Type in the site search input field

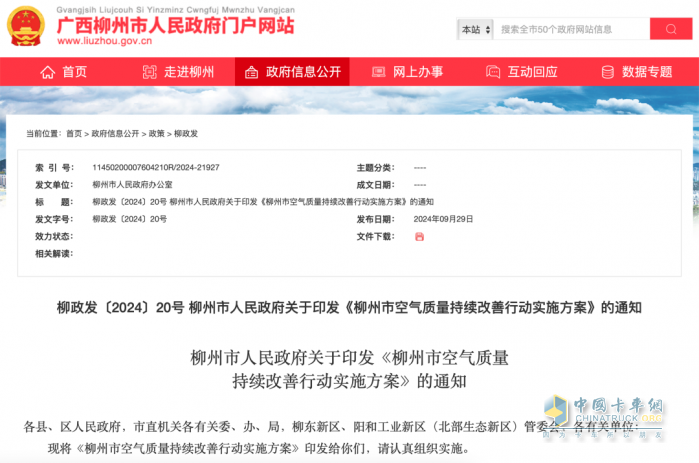click(568, 30)
